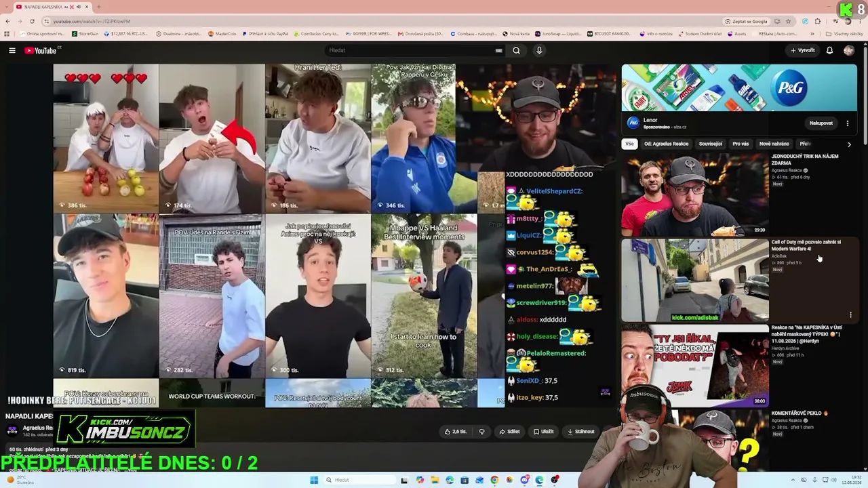This screenshot has height=488, width=868.
Task: Open YouTube notifications bell
Action: [x=829, y=51]
